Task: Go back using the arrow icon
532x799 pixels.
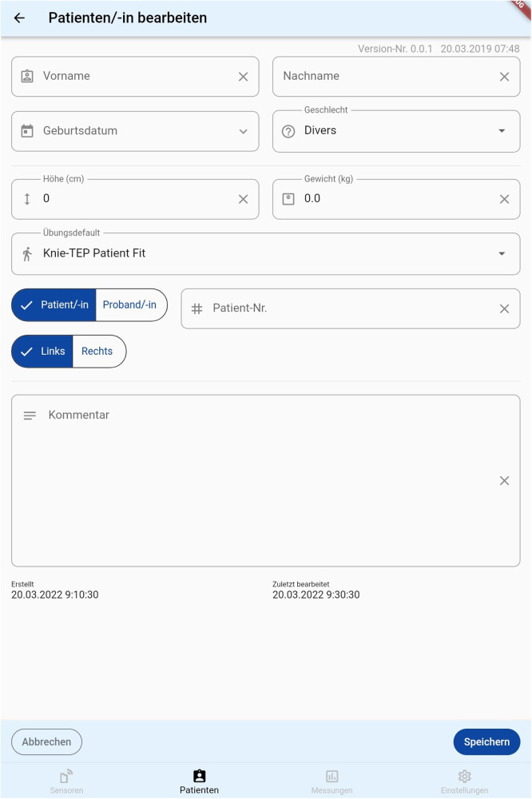Action: tap(19, 18)
